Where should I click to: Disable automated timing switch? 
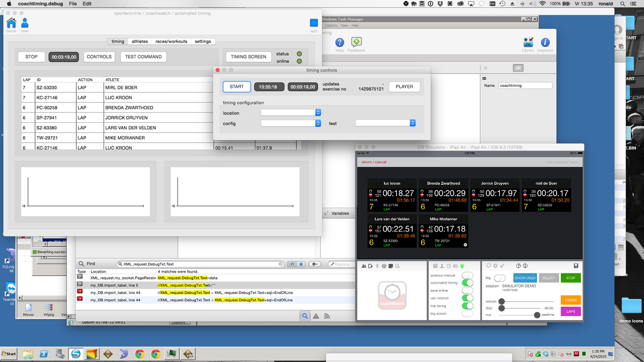[467, 283]
